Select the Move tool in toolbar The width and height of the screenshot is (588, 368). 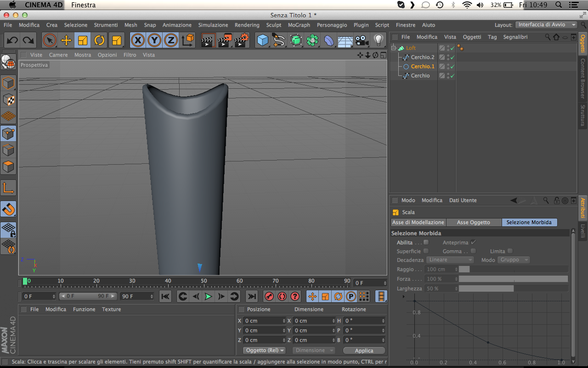66,40
